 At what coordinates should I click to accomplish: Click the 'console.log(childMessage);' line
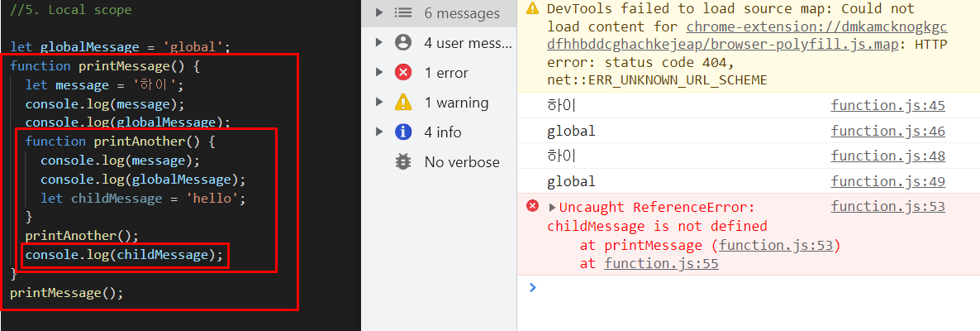(124, 255)
